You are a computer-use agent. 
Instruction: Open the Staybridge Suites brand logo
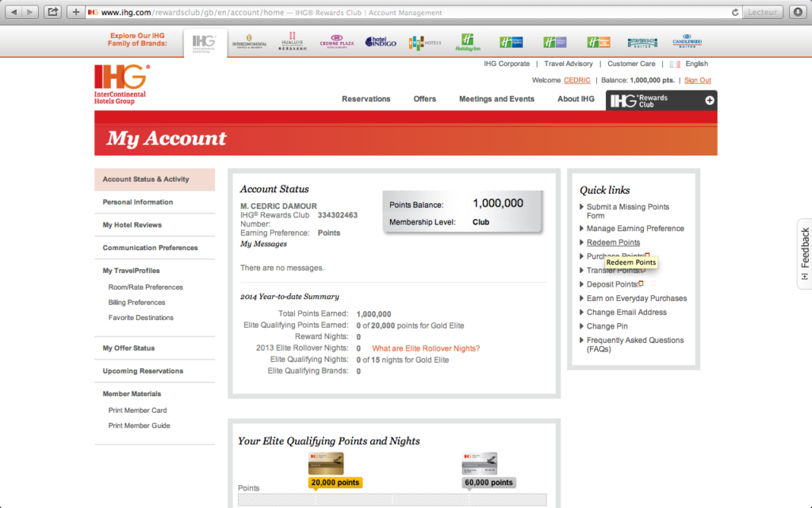(x=642, y=43)
